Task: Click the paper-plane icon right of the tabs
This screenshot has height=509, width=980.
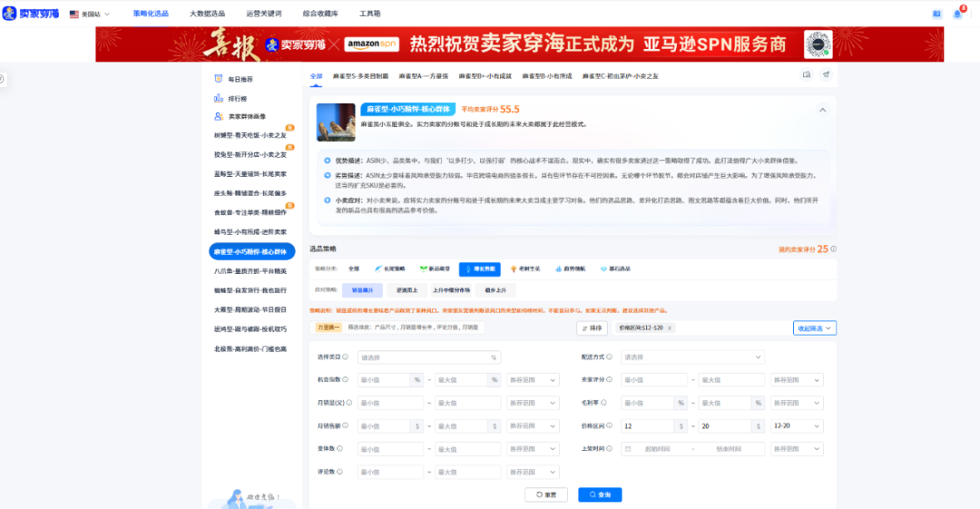Action: (x=827, y=75)
